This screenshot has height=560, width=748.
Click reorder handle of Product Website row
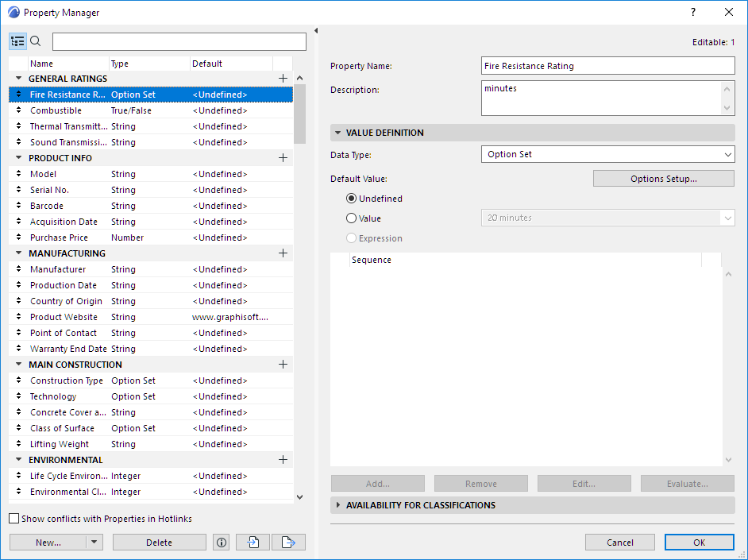[18, 317]
